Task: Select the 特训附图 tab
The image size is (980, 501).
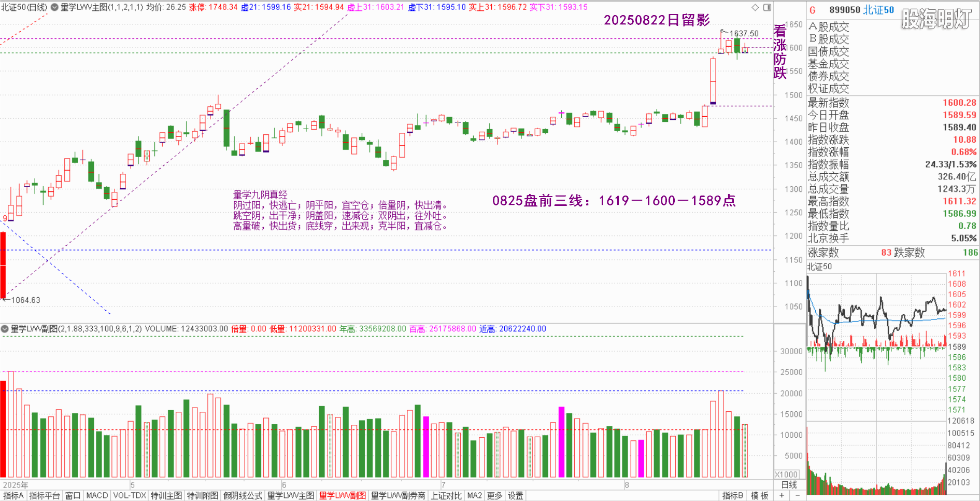Action: (x=203, y=495)
